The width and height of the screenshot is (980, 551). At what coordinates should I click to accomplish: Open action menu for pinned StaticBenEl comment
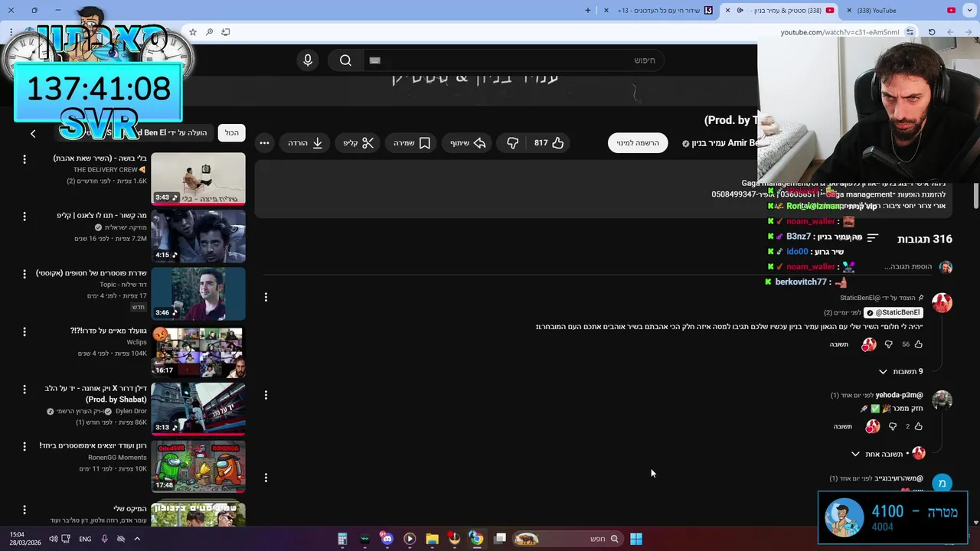266,297
